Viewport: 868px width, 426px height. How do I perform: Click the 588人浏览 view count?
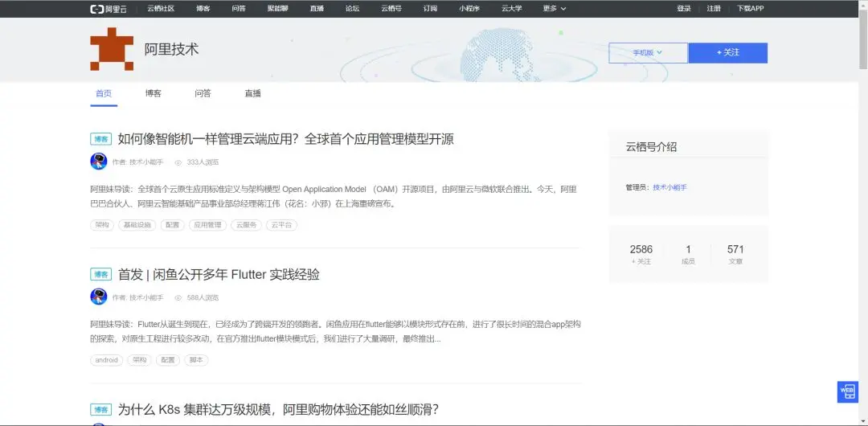click(203, 297)
